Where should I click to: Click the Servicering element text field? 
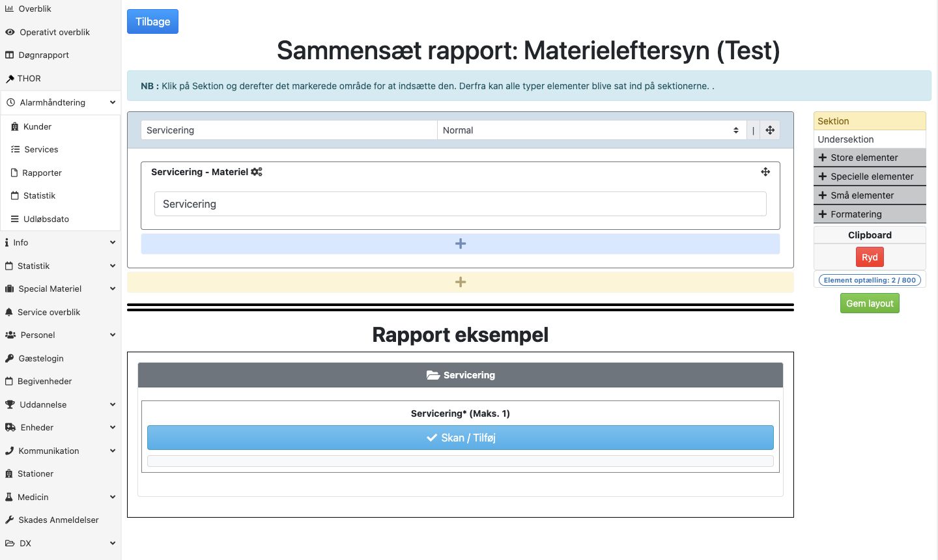tap(461, 204)
